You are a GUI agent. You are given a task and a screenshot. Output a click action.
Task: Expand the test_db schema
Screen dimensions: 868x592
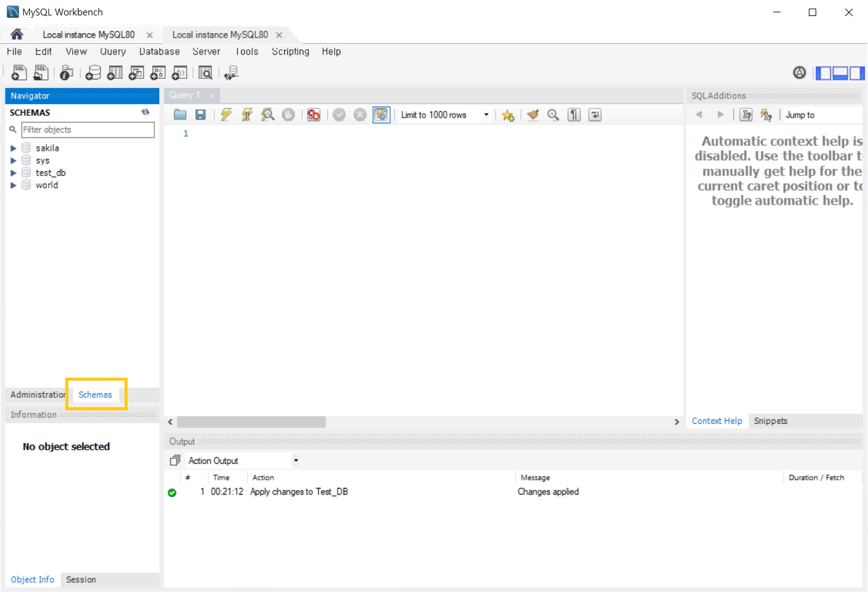[13, 172]
